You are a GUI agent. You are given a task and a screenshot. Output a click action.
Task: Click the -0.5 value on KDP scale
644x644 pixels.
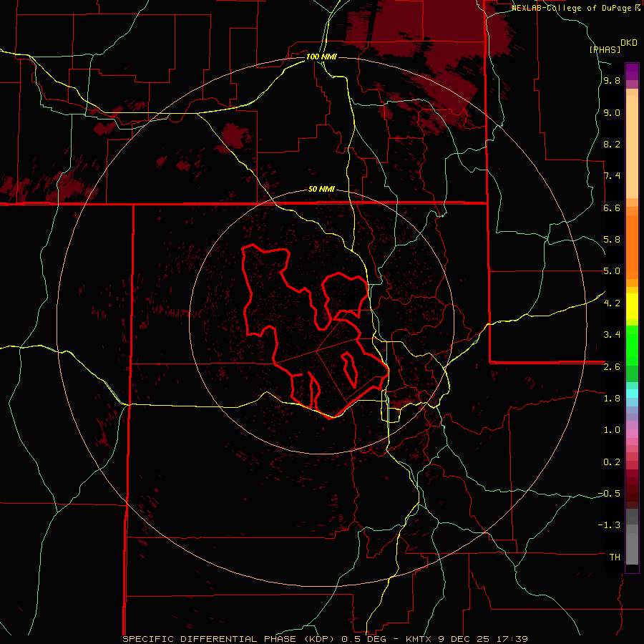pos(610,494)
